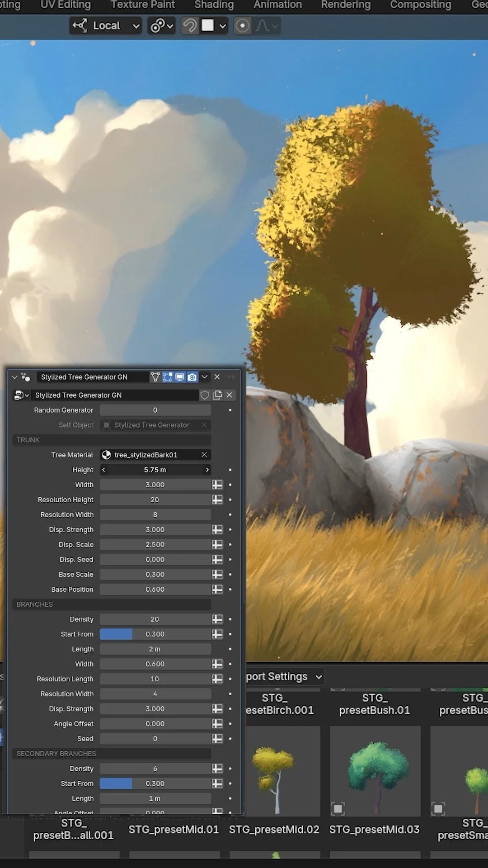Click the geometry nodes modifier type icon

26,377
